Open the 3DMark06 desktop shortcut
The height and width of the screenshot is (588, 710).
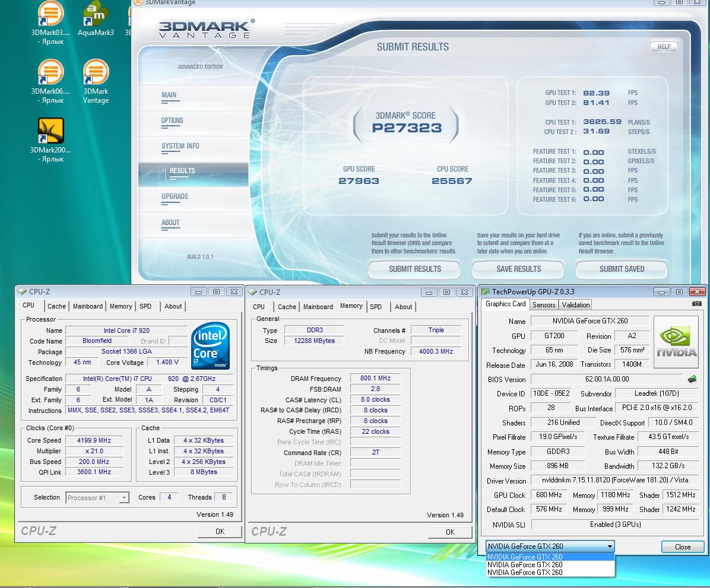pos(50,81)
